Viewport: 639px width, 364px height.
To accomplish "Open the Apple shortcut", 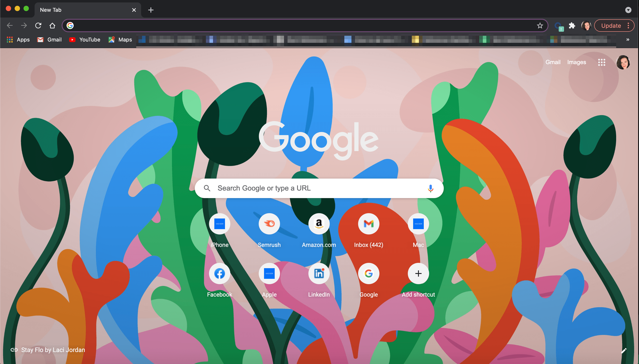I will (269, 280).
